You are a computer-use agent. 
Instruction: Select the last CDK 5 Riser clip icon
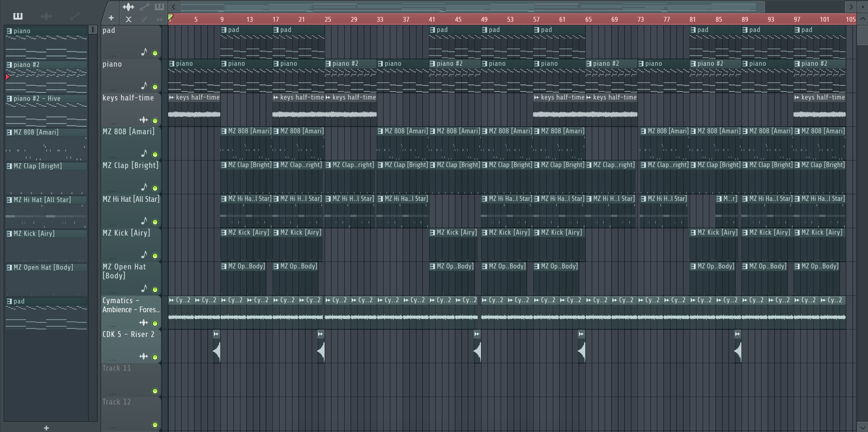(x=737, y=334)
